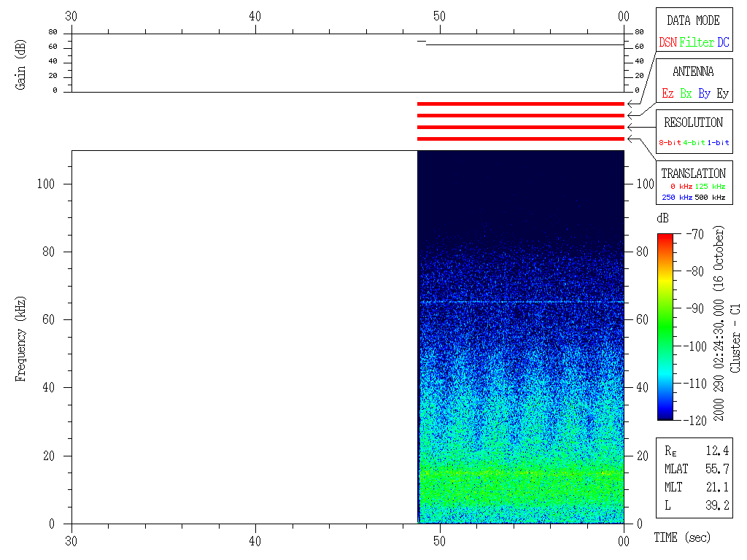Select the green Bx antenna label

pos(686,94)
